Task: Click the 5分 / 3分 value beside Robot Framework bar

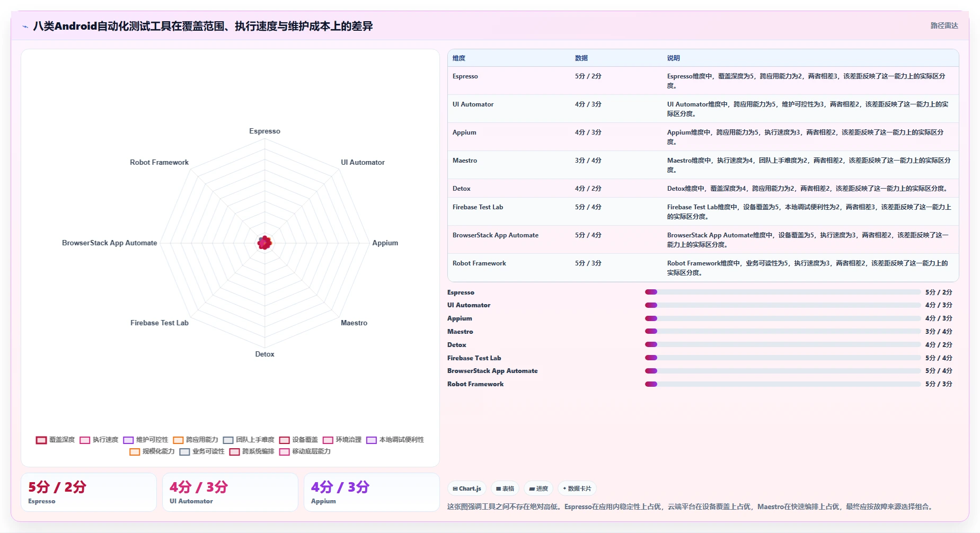Action: 939,384
